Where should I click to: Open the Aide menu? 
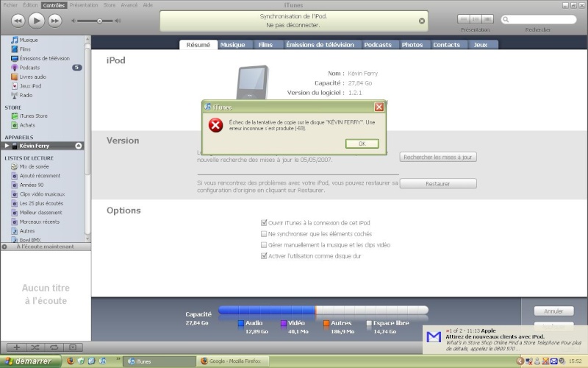click(x=148, y=5)
